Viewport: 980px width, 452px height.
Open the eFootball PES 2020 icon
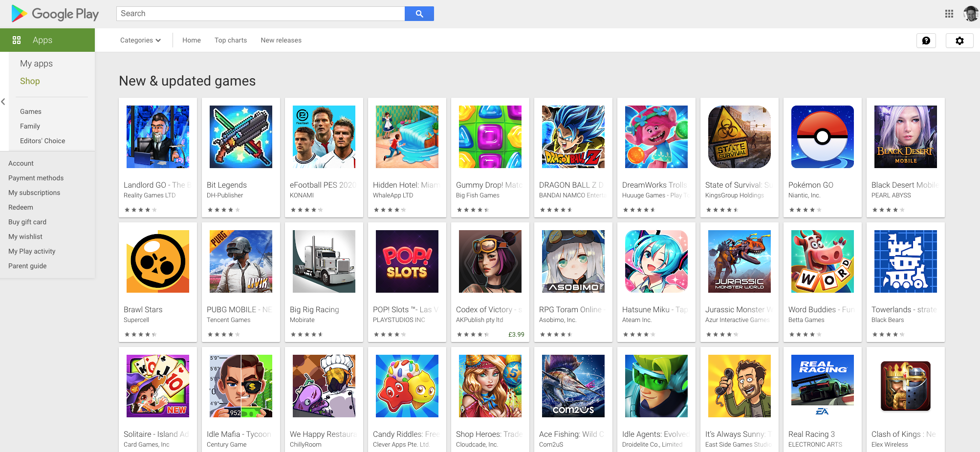(324, 137)
